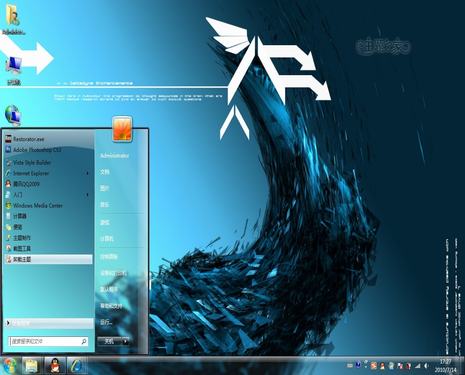Click the Windows Start orb
465x375 pixels.
[9, 366]
